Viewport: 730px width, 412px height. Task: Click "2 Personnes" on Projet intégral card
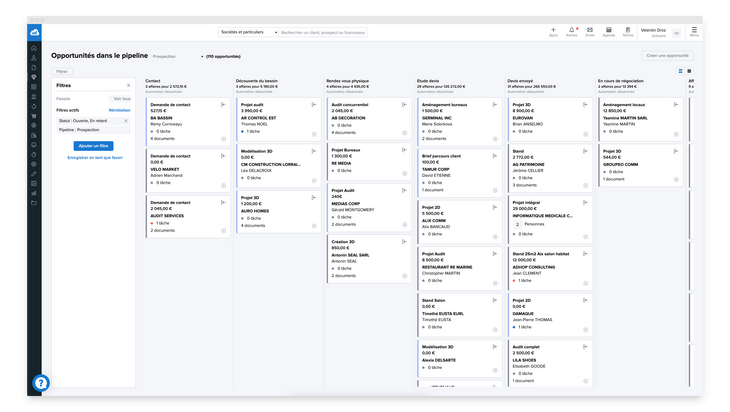(529, 224)
